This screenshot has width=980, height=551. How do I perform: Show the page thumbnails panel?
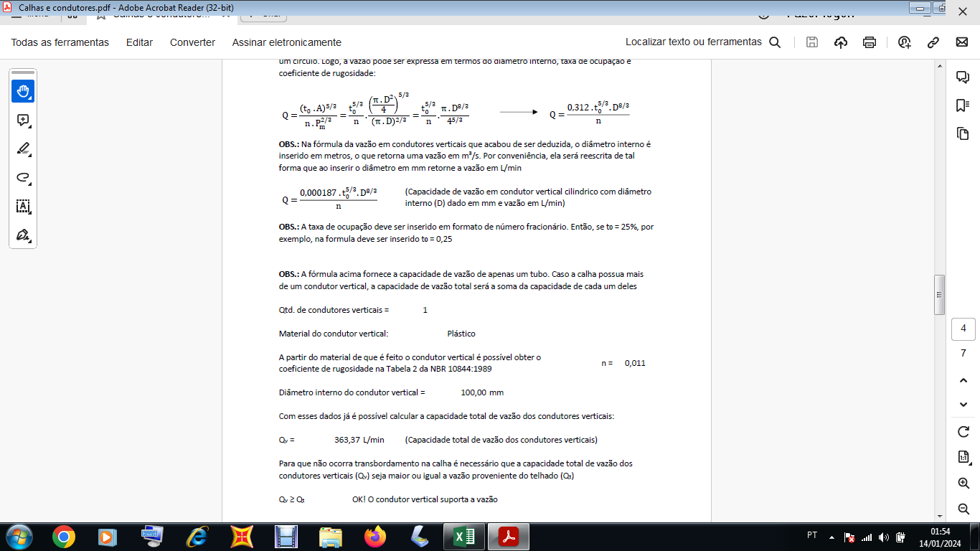[963, 133]
